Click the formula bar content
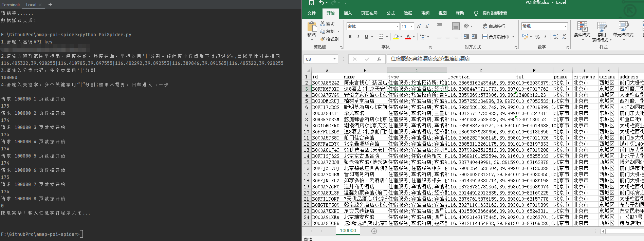This screenshot has height=241, width=644. point(430,59)
